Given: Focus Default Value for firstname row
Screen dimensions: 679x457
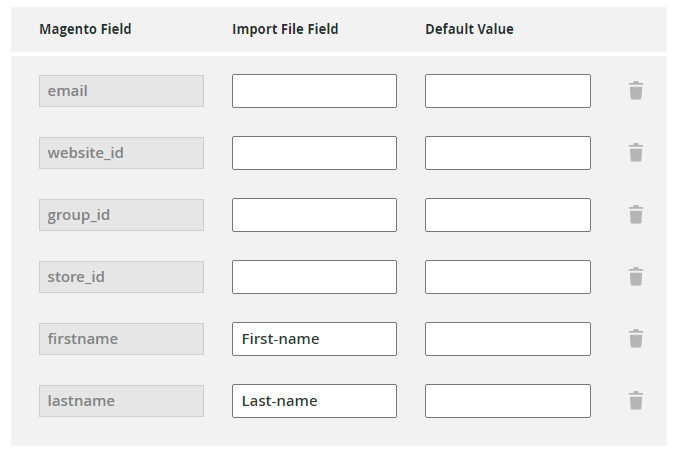Looking at the screenshot, I should [x=507, y=339].
